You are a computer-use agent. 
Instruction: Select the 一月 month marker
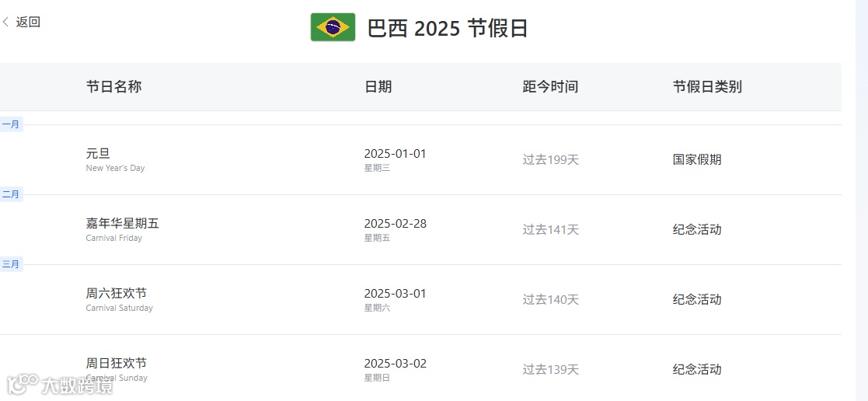click(x=11, y=124)
